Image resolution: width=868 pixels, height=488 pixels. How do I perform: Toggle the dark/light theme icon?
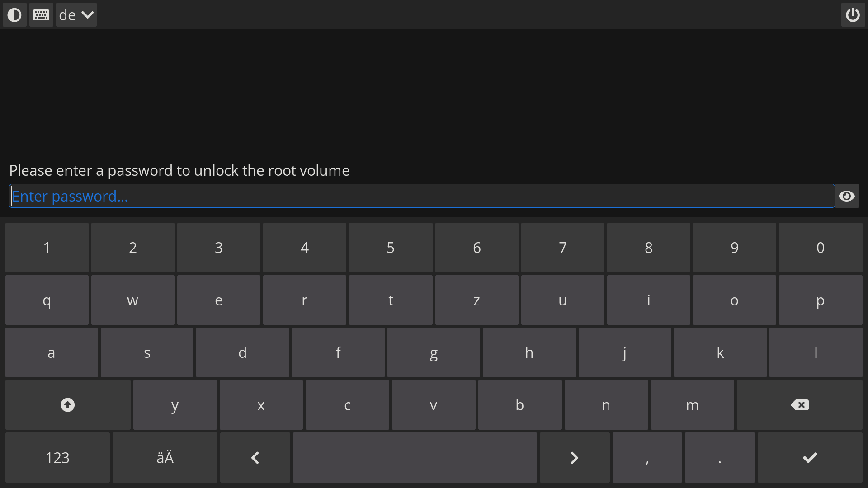[x=14, y=15]
